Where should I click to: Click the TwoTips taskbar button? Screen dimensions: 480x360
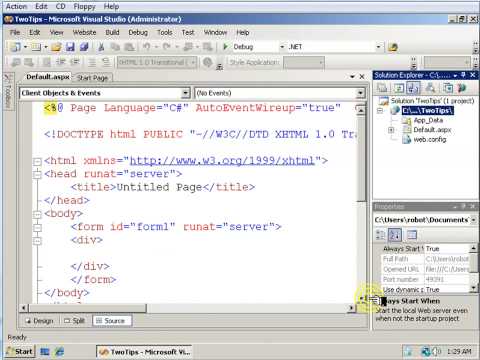point(144,352)
